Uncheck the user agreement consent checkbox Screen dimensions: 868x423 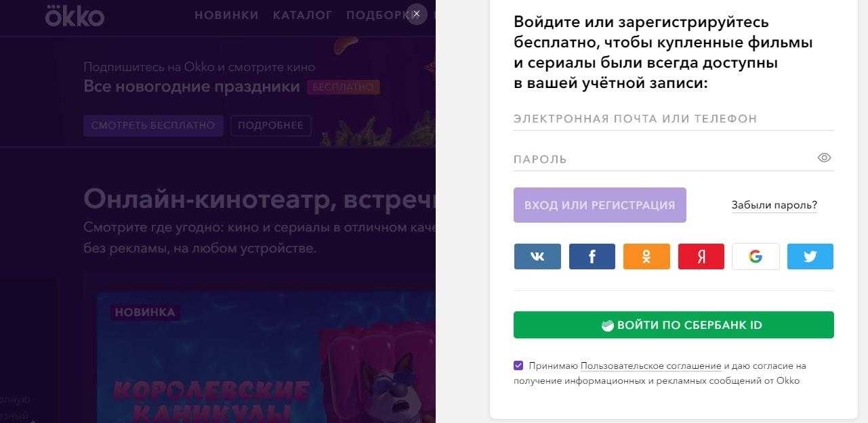(518, 365)
